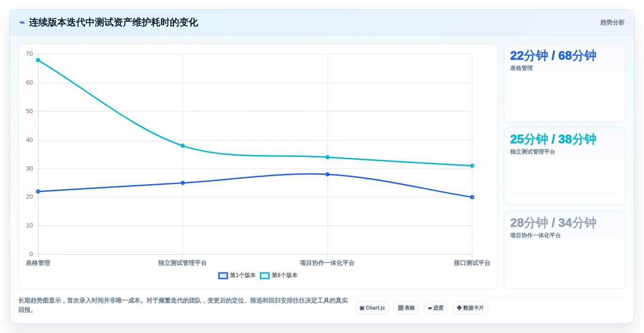
Task: Select the 22分钟 / 68分钟 data card value
Action: 553,55
